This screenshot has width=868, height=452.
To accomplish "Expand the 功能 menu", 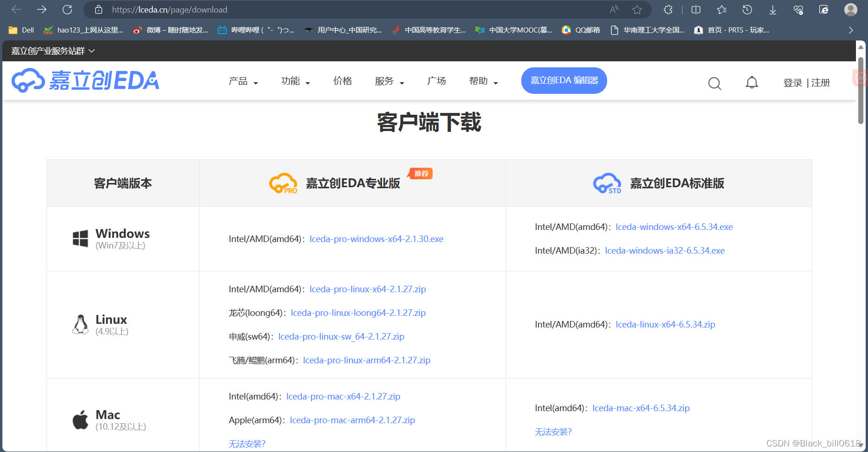I will [x=295, y=81].
